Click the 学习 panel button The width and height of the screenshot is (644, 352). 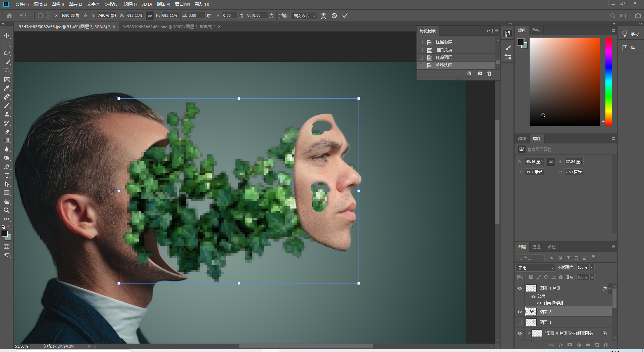tap(631, 34)
